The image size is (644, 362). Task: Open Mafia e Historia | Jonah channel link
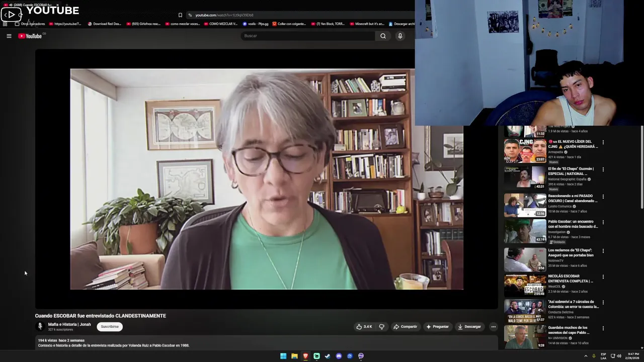coord(69,324)
